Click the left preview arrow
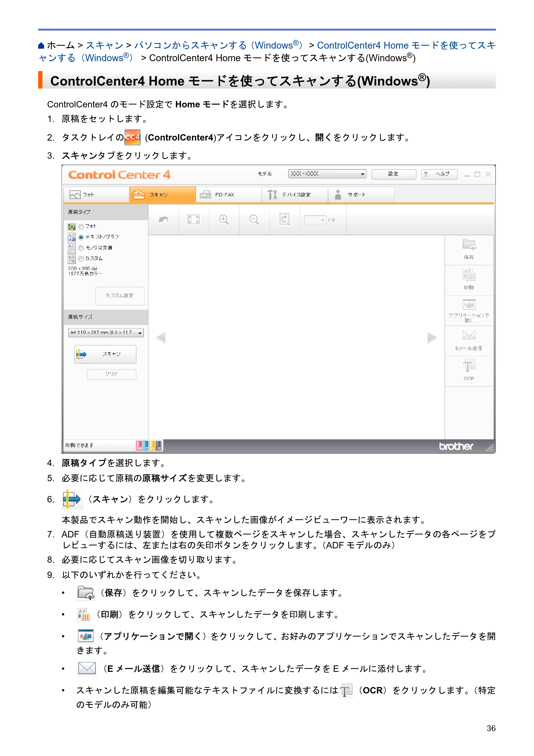 pyautogui.click(x=161, y=338)
